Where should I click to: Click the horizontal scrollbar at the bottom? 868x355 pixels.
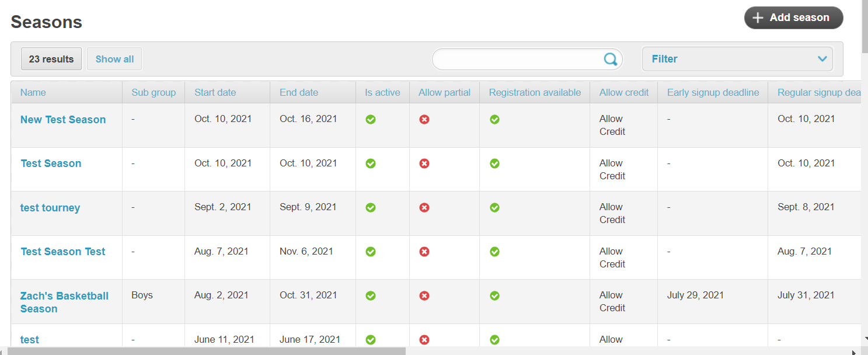(204, 351)
